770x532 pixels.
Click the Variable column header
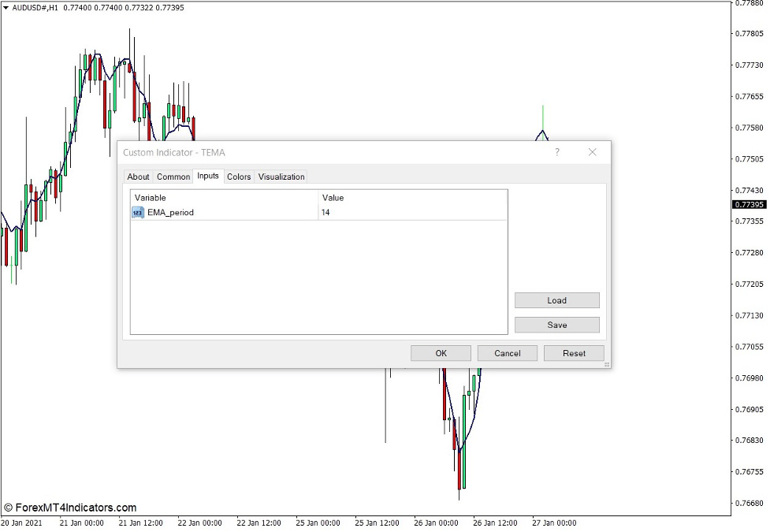coord(150,198)
